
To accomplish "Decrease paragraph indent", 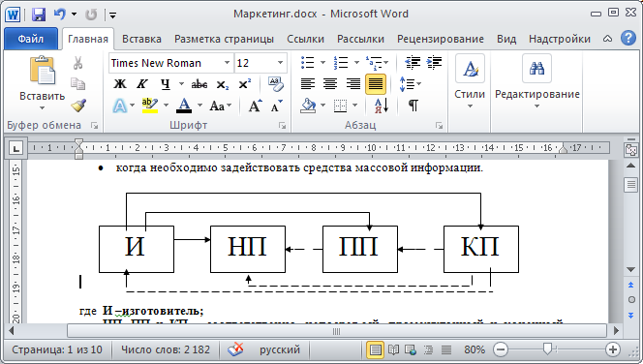I will click(413, 63).
